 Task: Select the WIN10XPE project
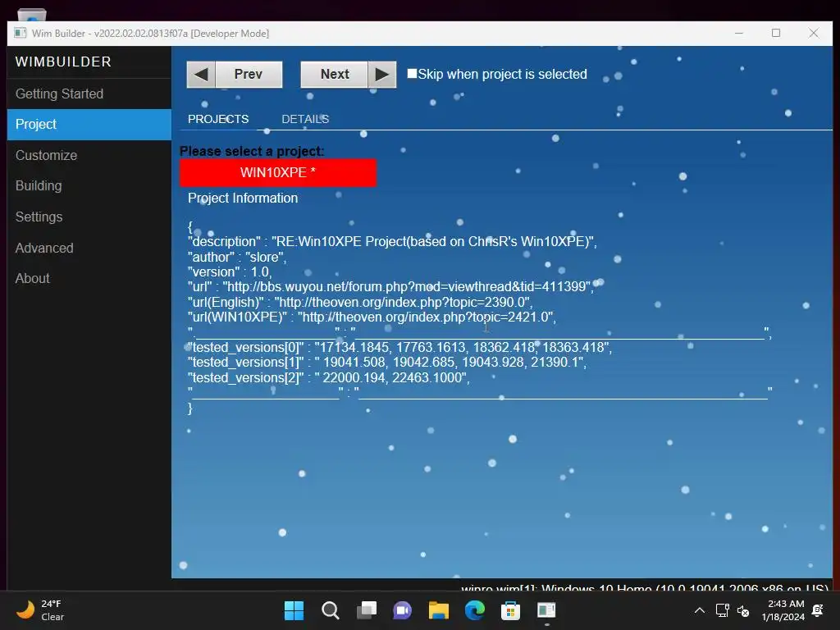click(278, 172)
